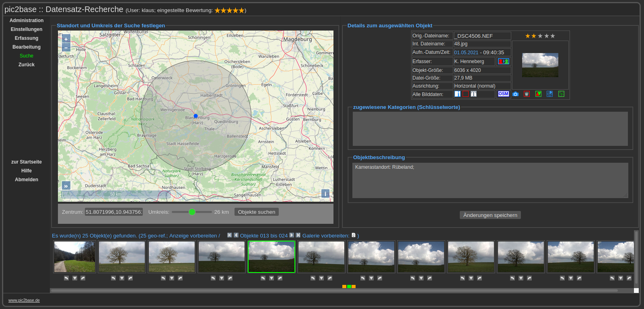Expand the map overview with » button

(x=66, y=186)
